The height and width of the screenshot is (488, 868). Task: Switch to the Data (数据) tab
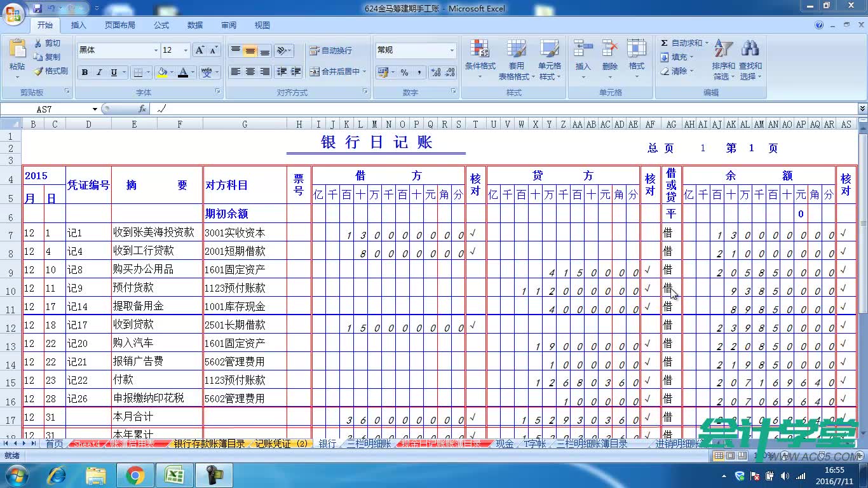195,25
